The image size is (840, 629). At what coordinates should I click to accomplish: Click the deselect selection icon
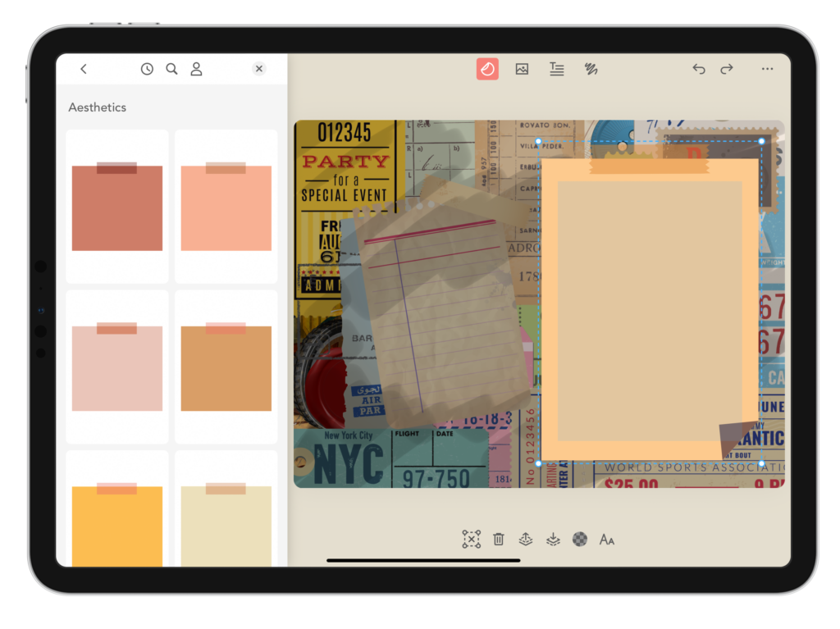(x=472, y=540)
